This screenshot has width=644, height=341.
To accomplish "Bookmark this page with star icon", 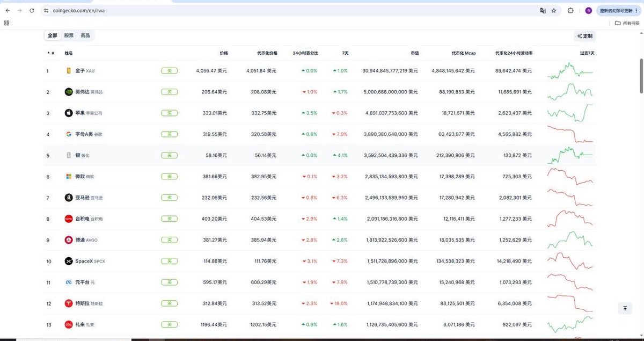I will pyautogui.click(x=554, y=11).
